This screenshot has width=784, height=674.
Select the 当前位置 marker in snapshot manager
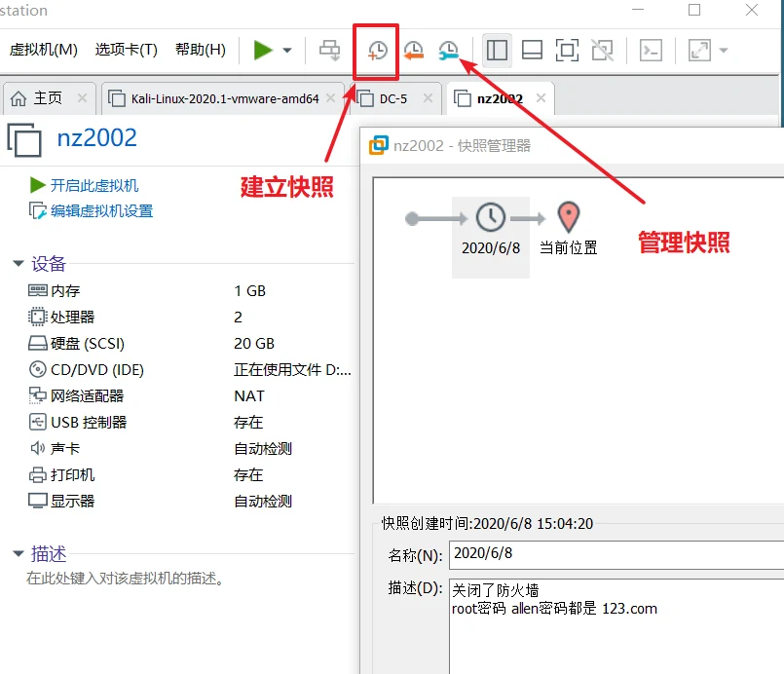pos(569,229)
